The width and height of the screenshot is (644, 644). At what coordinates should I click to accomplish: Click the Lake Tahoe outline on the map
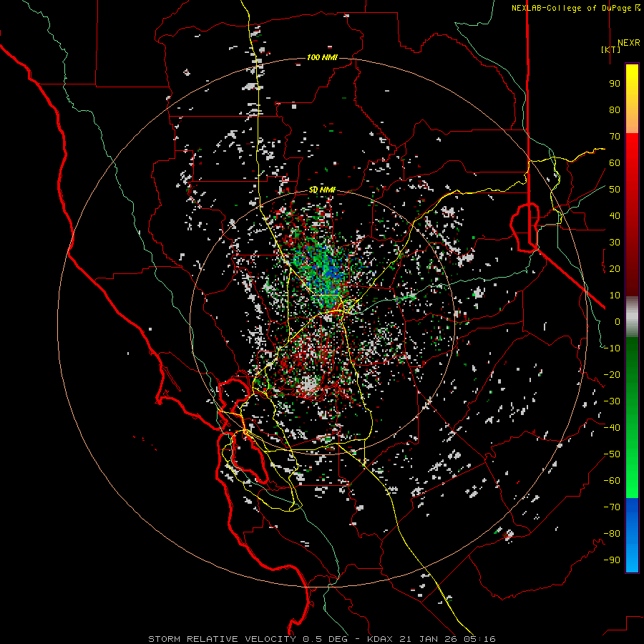[525, 227]
